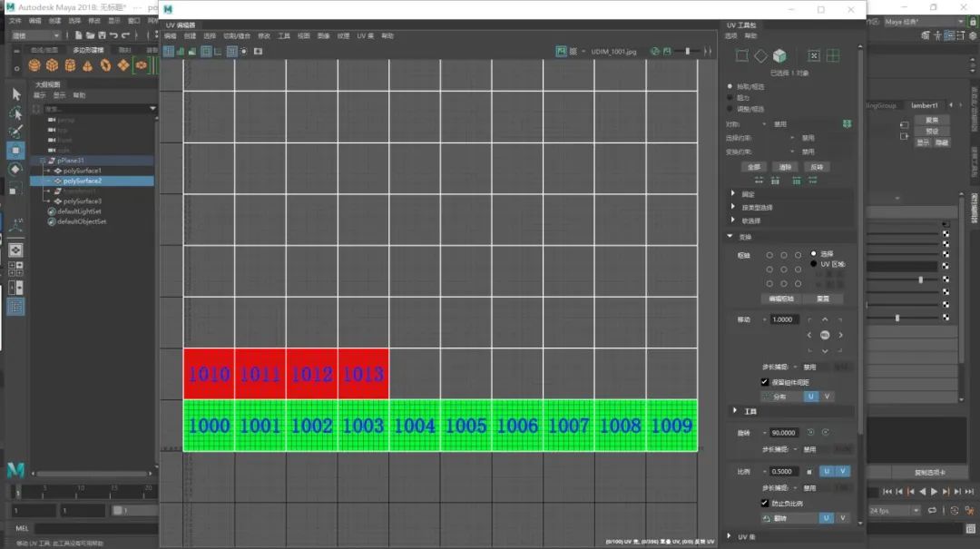980x549 pixels.
Task: Click first button in select all/clear/invert row
Action: pyautogui.click(x=754, y=167)
